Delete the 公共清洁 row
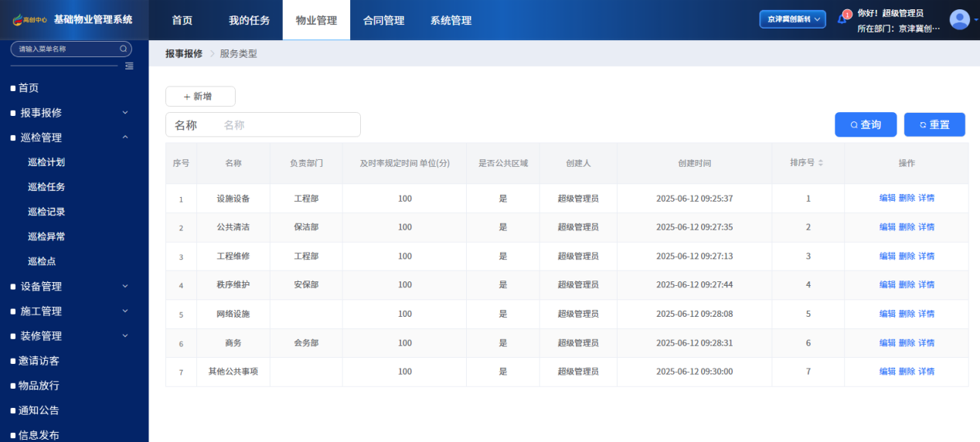This screenshot has width=980, height=442. [907, 227]
